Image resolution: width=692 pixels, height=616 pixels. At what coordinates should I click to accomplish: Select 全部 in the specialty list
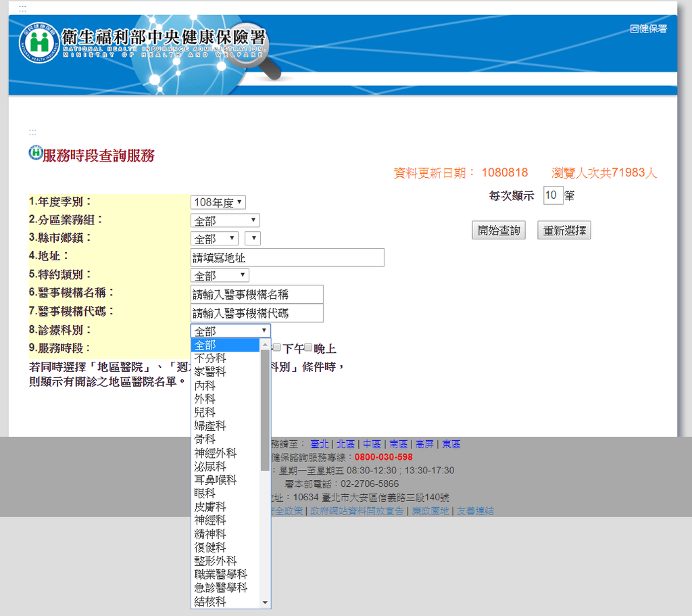pos(225,345)
